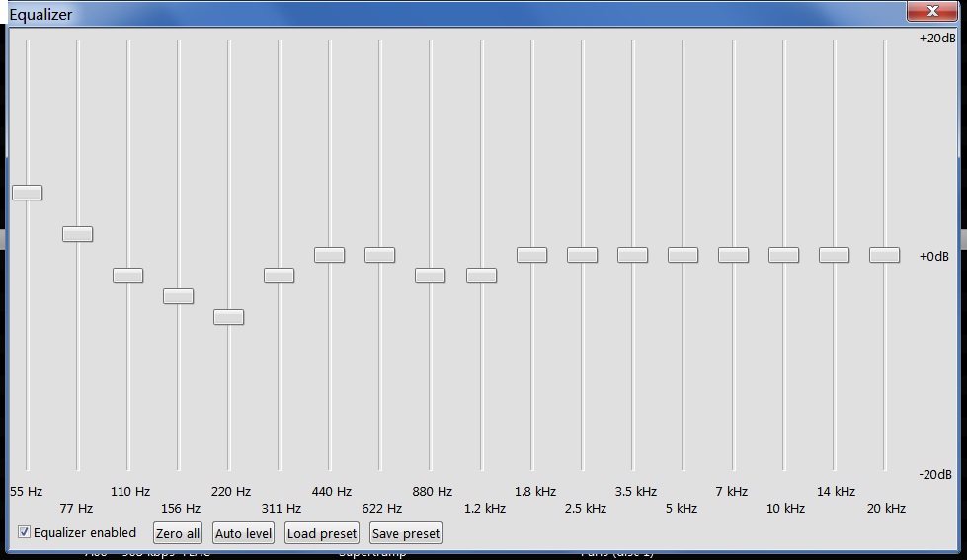967x560 pixels.
Task: Click the 1.8 kHz band slider handle
Action: pyautogui.click(x=531, y=255)
